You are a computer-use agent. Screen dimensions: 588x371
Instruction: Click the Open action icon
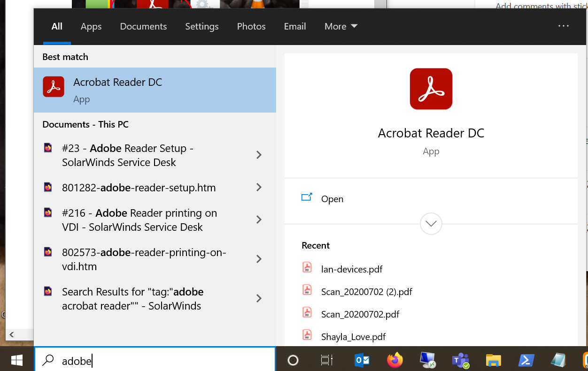307,198
